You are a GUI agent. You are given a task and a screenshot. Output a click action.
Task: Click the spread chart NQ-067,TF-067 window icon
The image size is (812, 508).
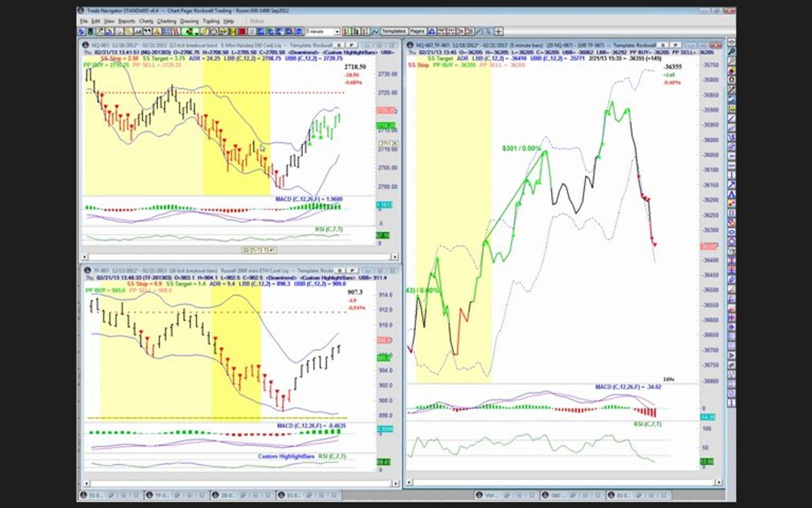click(x=411, y=45)
